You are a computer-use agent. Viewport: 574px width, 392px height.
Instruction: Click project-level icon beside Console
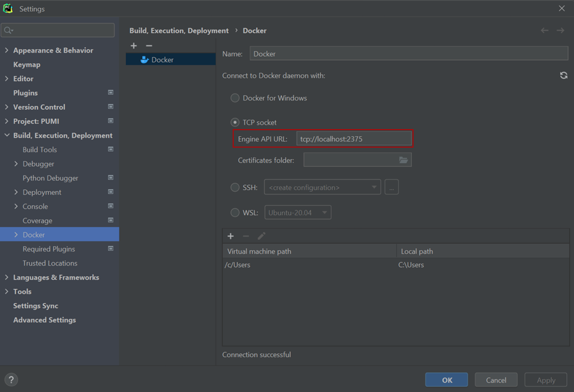pyautogui.click(x=111, y=206)
